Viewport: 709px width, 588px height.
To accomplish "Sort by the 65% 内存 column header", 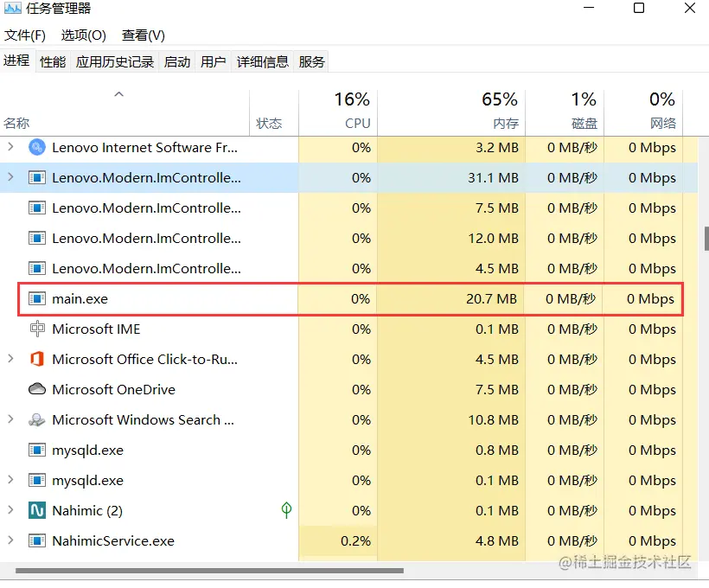I will point(451,113).
